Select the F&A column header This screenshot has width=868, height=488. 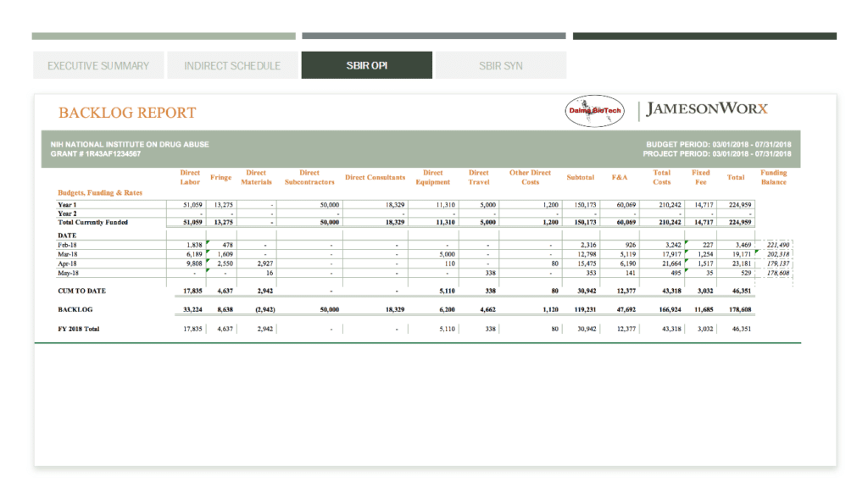point(620,177)
